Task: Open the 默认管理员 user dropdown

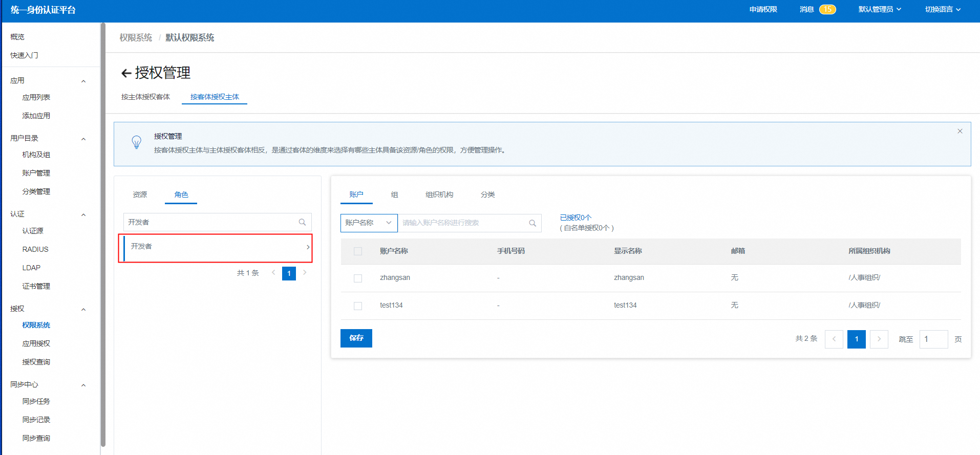Action: [879, 9]
